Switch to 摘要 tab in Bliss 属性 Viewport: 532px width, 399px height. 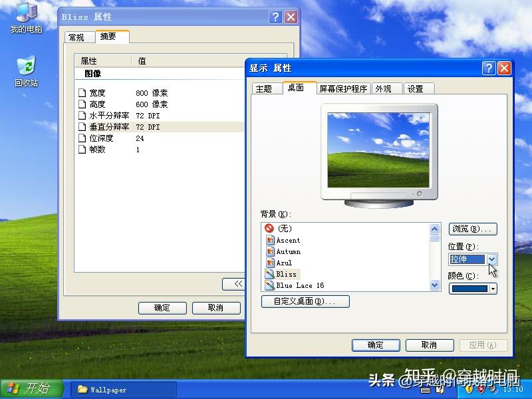pyautogui.click(x=112, y=37)
